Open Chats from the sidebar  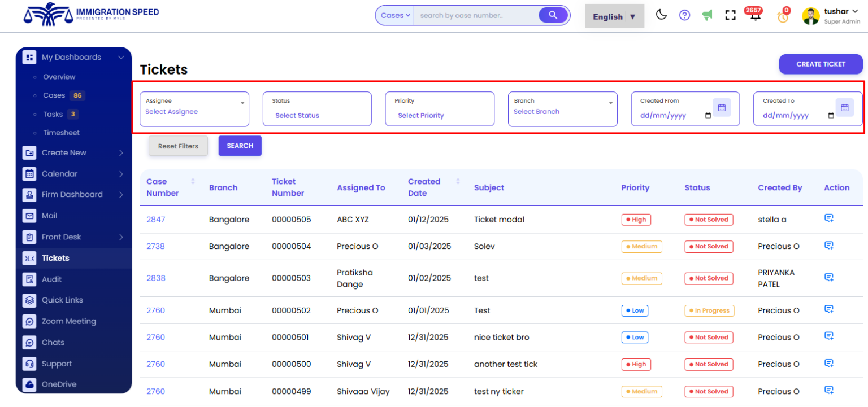53,342
